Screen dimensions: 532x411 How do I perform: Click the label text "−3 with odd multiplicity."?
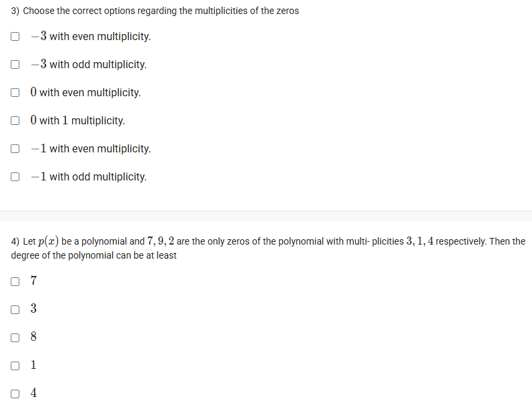(x=89, y=64)
